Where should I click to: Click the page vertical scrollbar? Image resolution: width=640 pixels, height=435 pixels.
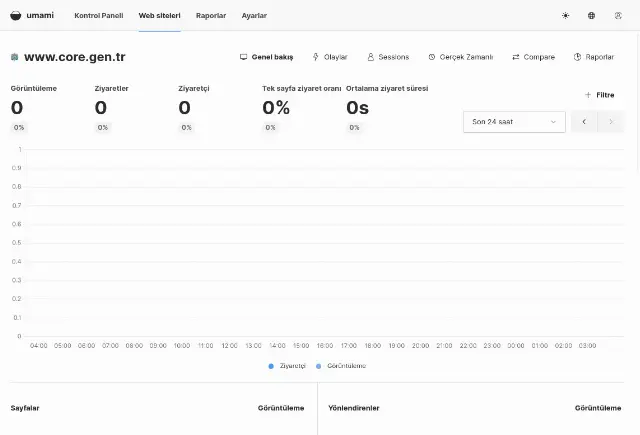click(638, 102)
